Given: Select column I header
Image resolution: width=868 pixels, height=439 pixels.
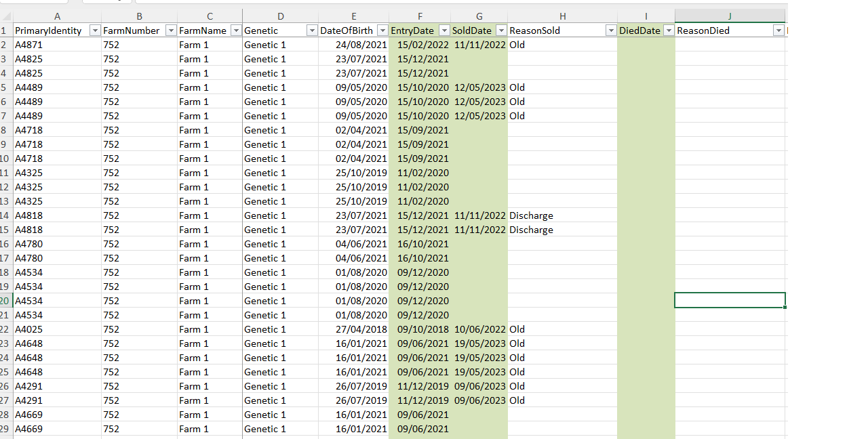Looking at the screenshot, I should [646, 16].
